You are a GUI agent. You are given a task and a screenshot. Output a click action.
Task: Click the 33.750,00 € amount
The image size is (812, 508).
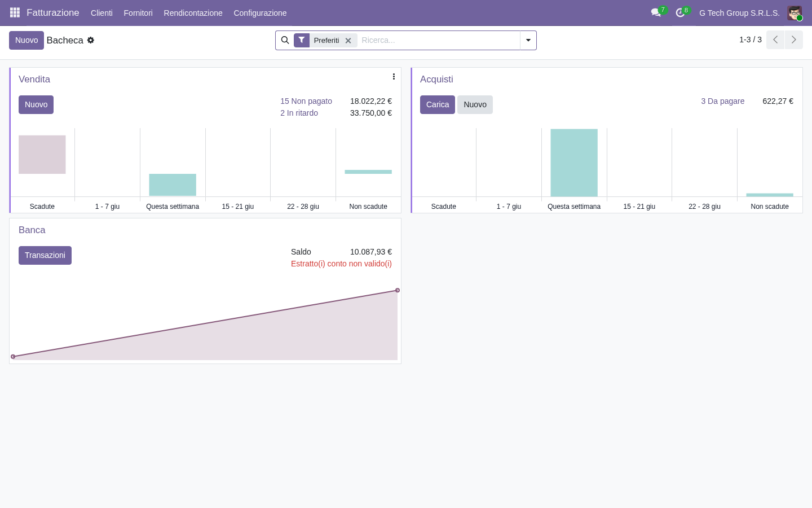[x=371, y=113]
